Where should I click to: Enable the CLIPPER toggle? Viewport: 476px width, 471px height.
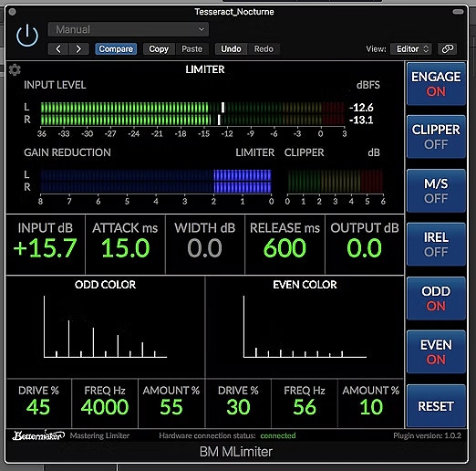click(x=436, y=137)
